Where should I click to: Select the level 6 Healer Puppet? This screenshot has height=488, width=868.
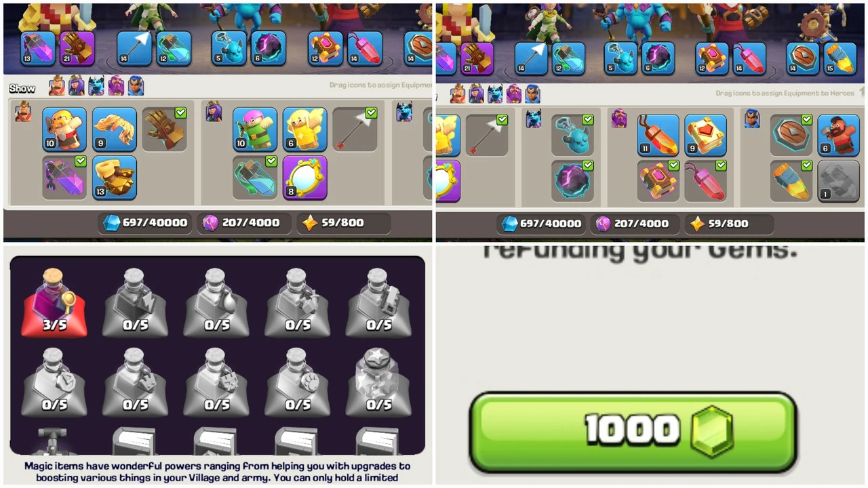(304, 129)
